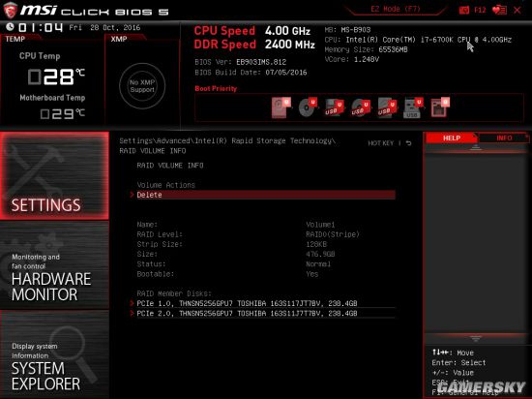Click the USB flash key boot icon
The image size is (532, 399).
click(x=414, y=108)
